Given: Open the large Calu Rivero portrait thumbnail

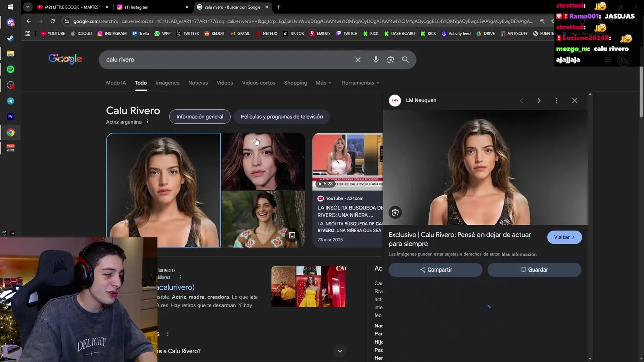Looking at the screenshot, I should click(x=164, y=191).
